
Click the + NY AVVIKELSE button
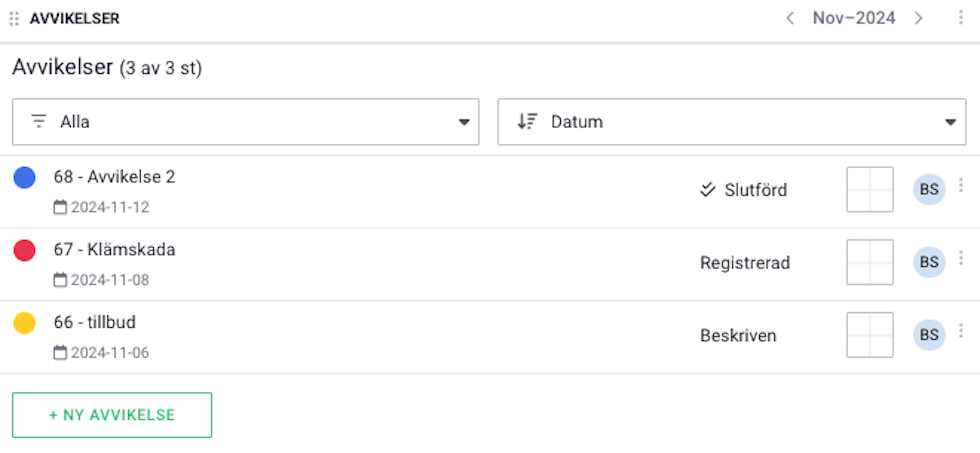(x=112, y=415)
